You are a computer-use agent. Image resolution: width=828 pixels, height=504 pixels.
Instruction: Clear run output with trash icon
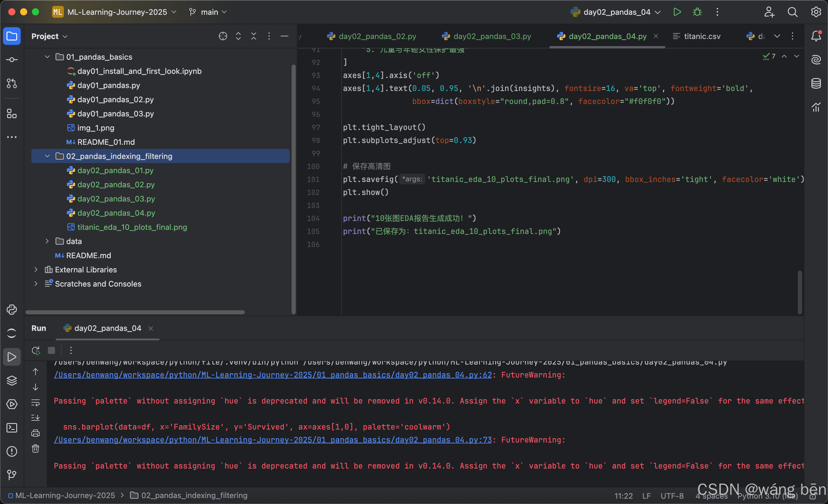point(35,448)
